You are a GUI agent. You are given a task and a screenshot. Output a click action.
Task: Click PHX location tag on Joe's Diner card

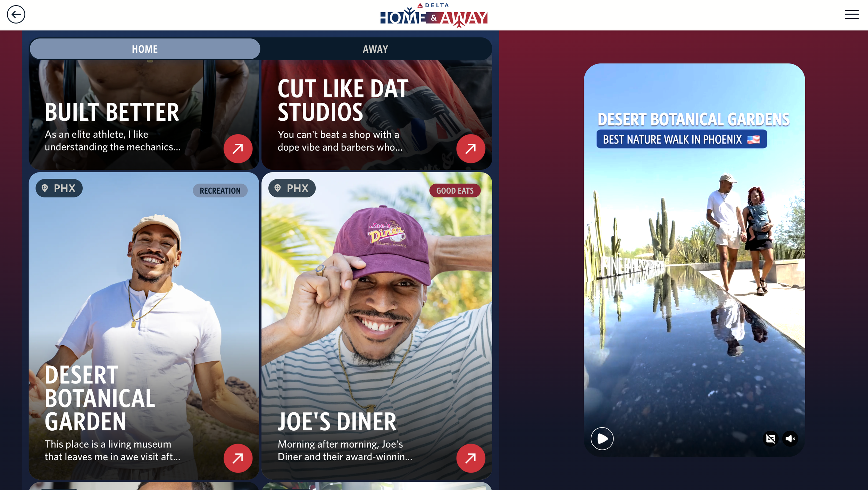click(x=292, y=188)
